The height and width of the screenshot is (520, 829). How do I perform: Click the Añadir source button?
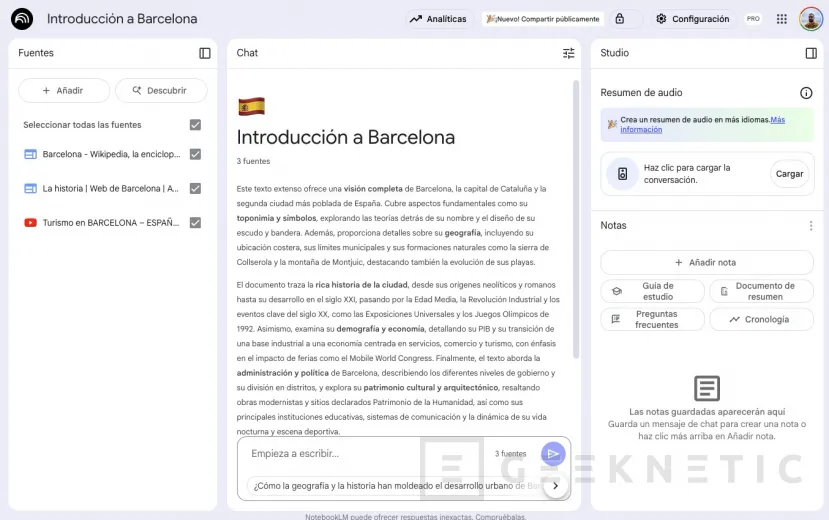(x=64, y=90)
